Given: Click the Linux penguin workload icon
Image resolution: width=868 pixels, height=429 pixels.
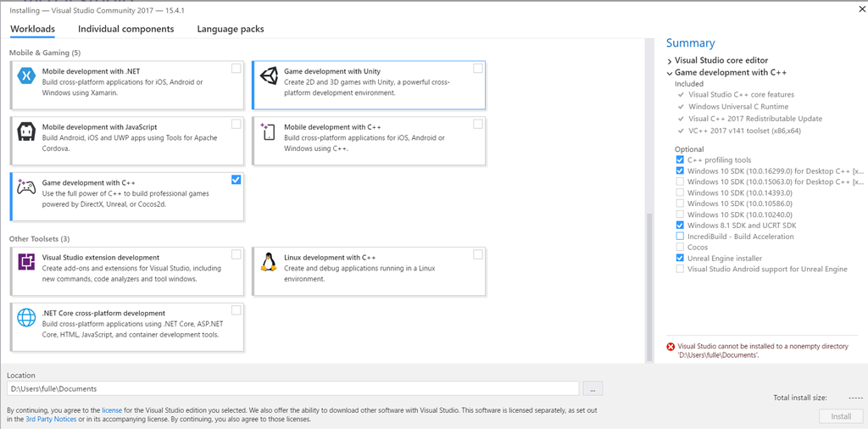Looking at the screenshot, I should tap(270, 262).
